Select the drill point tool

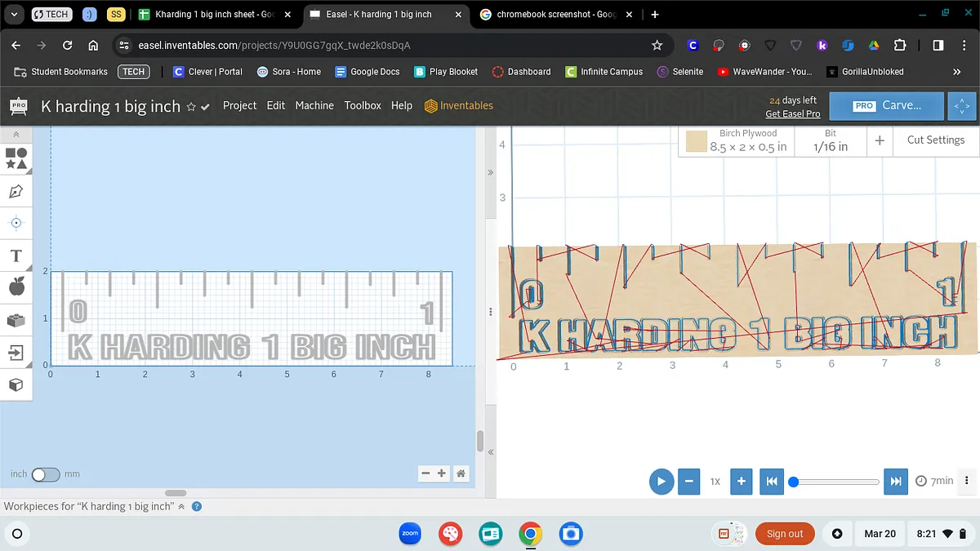[16, 223]
